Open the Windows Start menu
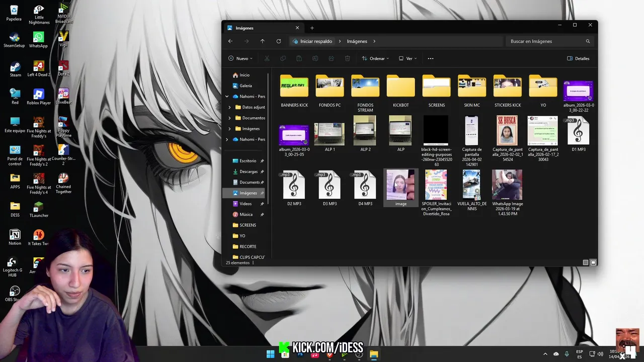 coord(270,354)
